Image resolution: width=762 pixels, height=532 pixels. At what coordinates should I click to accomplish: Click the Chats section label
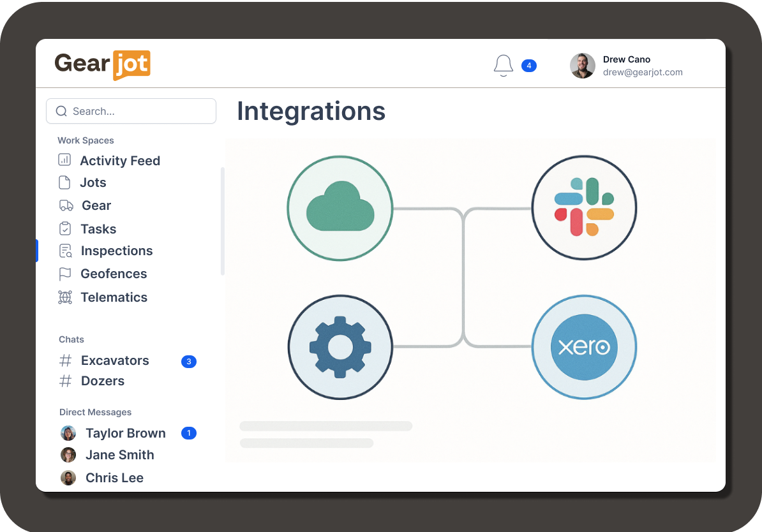(x=71, y=339)
